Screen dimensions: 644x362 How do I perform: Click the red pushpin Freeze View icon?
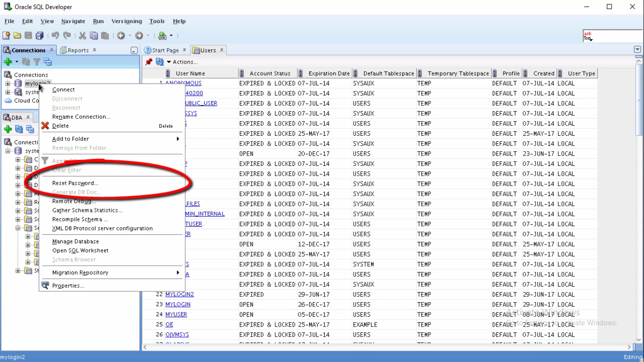tap(149, 62)
